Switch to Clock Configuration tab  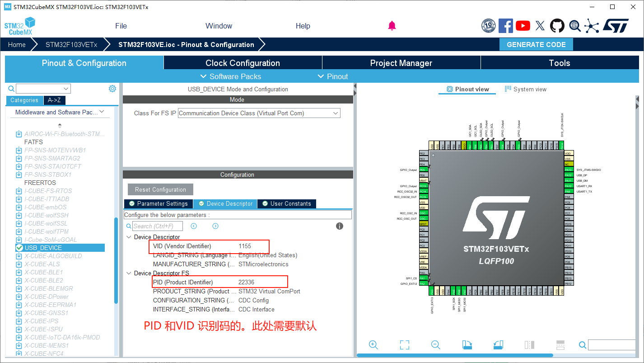[x=243, y=63]
